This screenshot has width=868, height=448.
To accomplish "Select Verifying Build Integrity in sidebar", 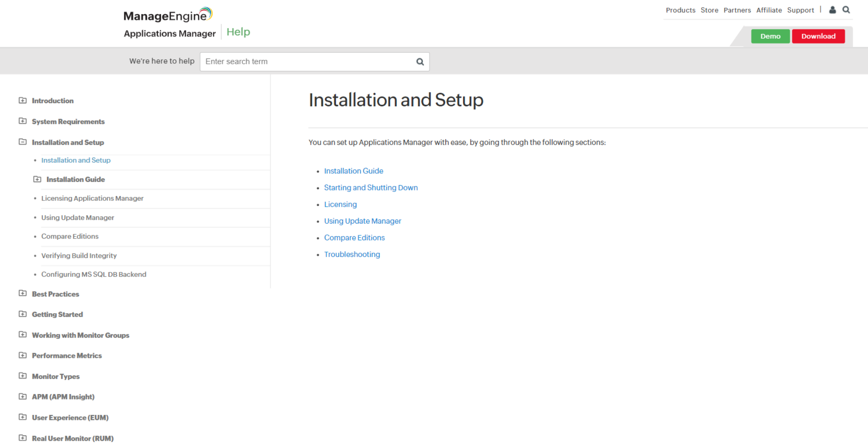I will click(79, 256).
